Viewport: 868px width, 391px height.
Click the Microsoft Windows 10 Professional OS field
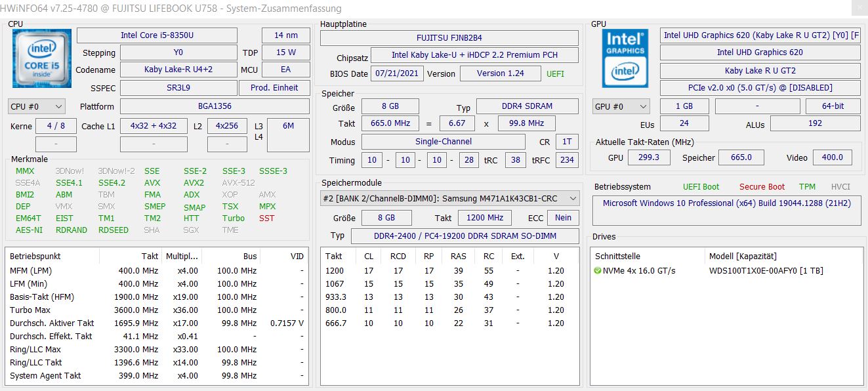click(727, 210)
